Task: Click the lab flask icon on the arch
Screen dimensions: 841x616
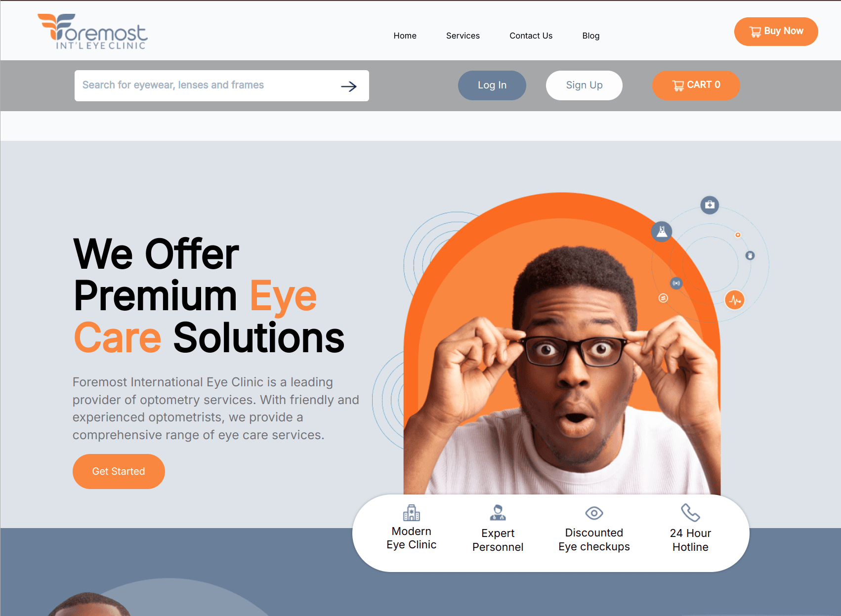Action: pos(662,231)
